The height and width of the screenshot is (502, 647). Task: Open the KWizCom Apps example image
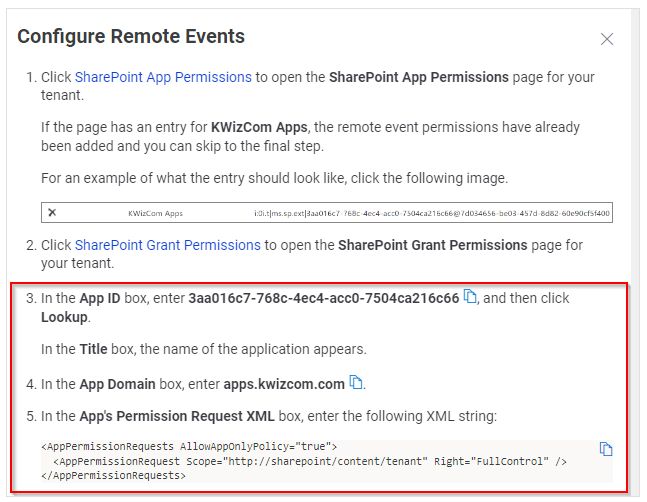tap(327, 212)
